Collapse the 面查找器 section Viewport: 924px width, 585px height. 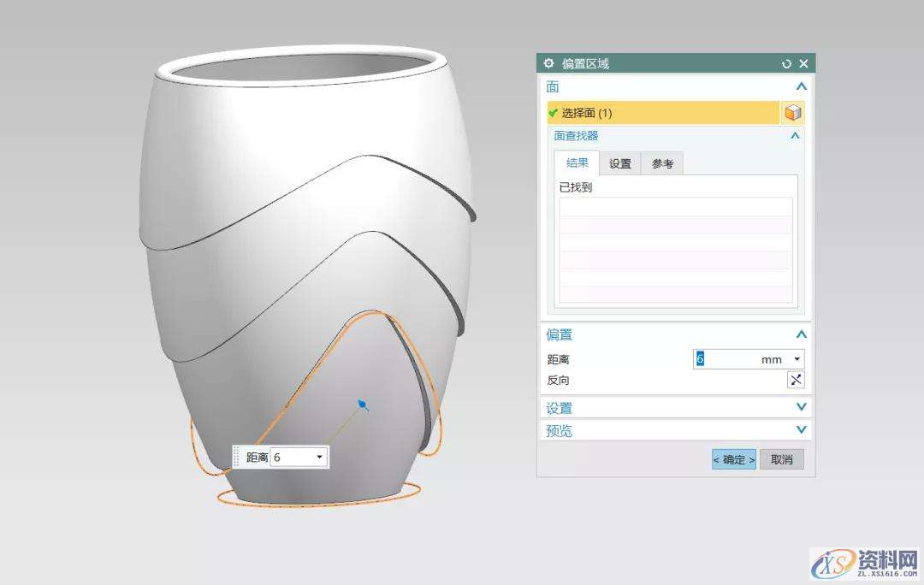(x=795, y=136)
